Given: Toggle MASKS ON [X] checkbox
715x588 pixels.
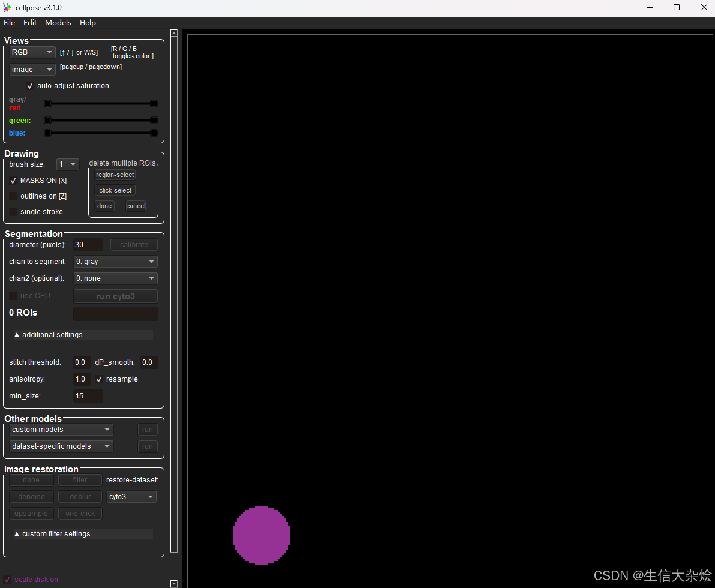Looking at the screenshot, I should (x=13, y=181).
